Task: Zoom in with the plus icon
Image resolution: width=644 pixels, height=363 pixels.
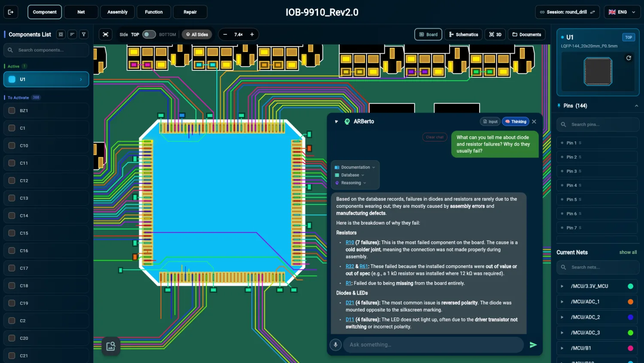Action: pos(252,34)
